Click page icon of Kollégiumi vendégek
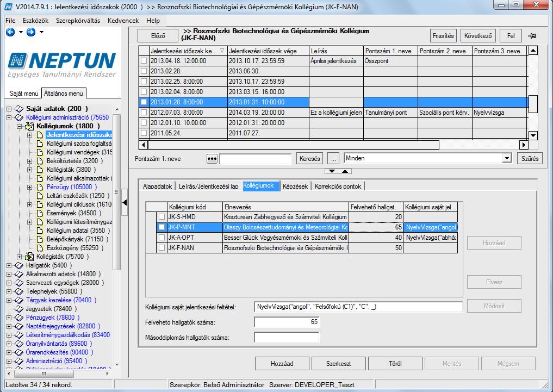This screenshot has width=553, height=392. coord(40,152)
